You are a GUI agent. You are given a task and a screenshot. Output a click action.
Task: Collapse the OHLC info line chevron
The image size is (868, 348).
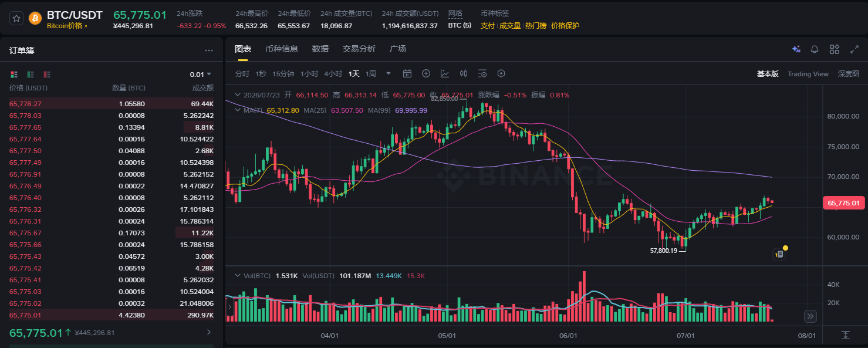pyautogui.click(x=238, y=95)
